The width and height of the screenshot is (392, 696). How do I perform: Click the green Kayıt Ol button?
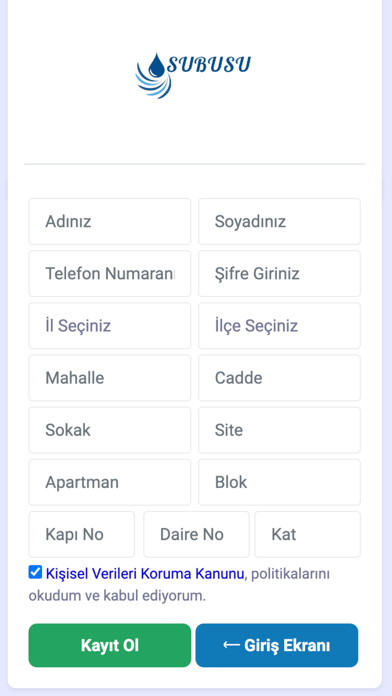110,645
